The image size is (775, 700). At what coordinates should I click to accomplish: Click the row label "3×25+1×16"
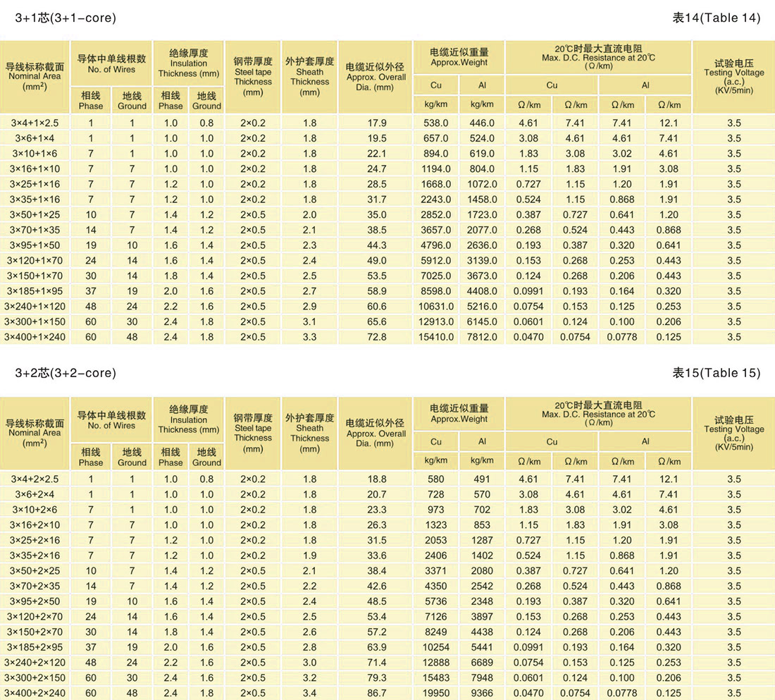[35, 184]
